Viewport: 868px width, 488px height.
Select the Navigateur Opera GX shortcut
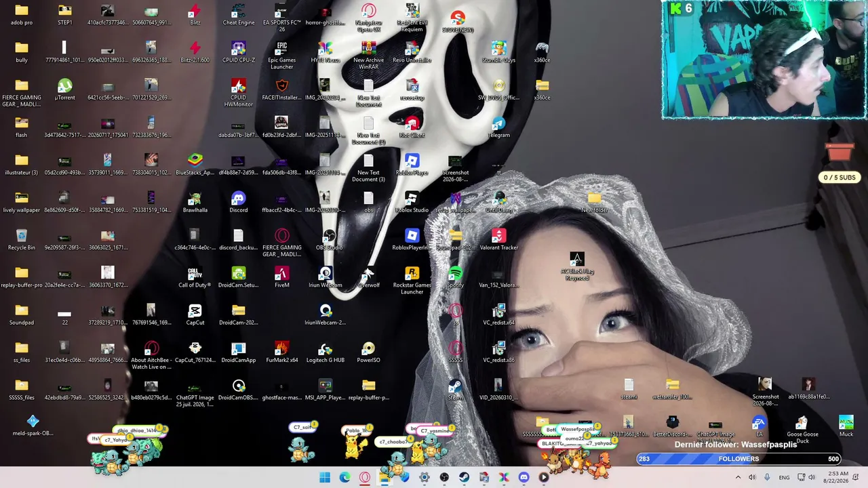coord(369,18)
